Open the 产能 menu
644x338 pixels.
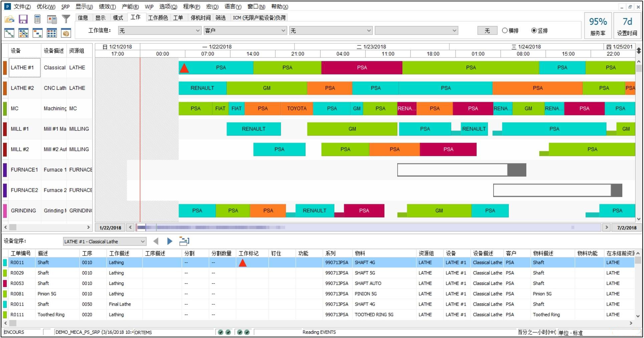(130, 7)
